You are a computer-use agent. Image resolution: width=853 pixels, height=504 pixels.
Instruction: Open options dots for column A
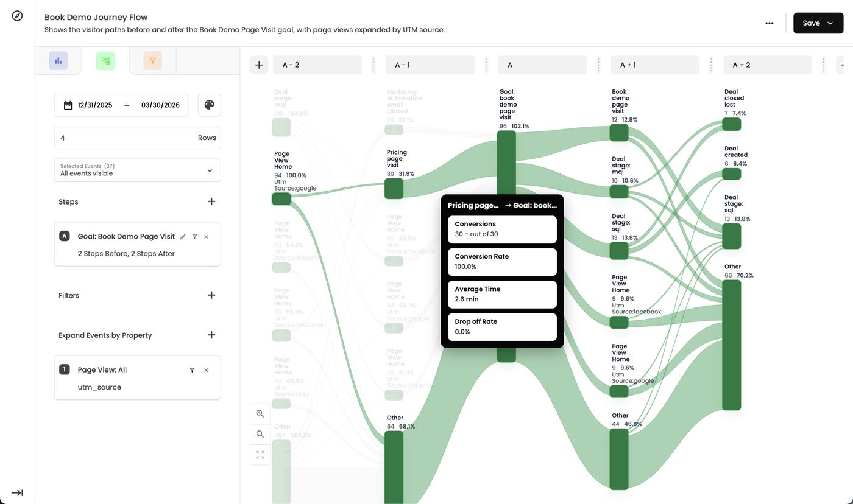(598, 65)
